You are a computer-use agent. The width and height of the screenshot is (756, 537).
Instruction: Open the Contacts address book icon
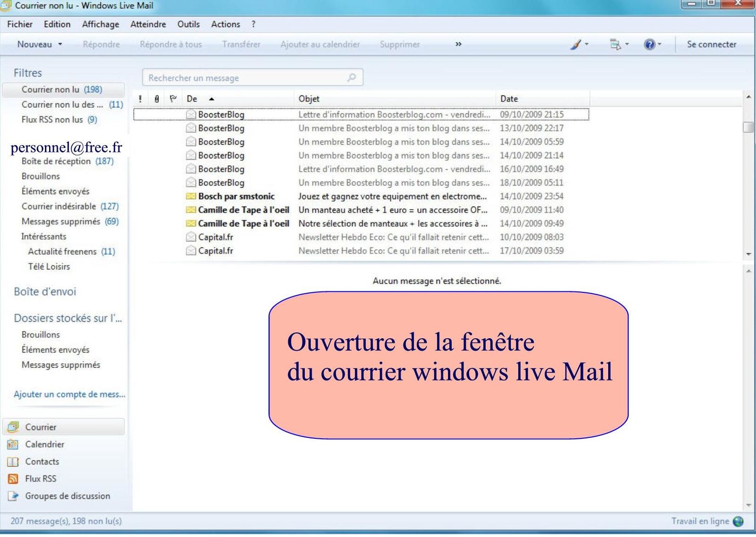pos(13,461)
